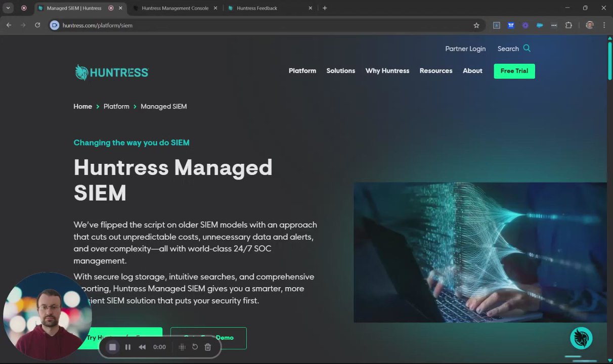Close the Managed SIEM tab

(x=120, y=8)
